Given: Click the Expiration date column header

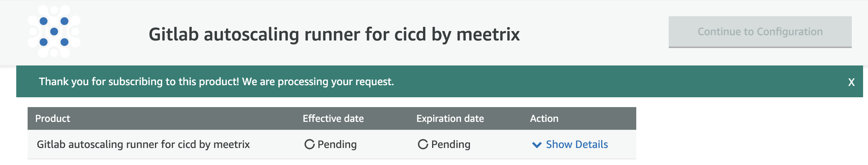Looking at the screenshot, I should coord(450,118).
